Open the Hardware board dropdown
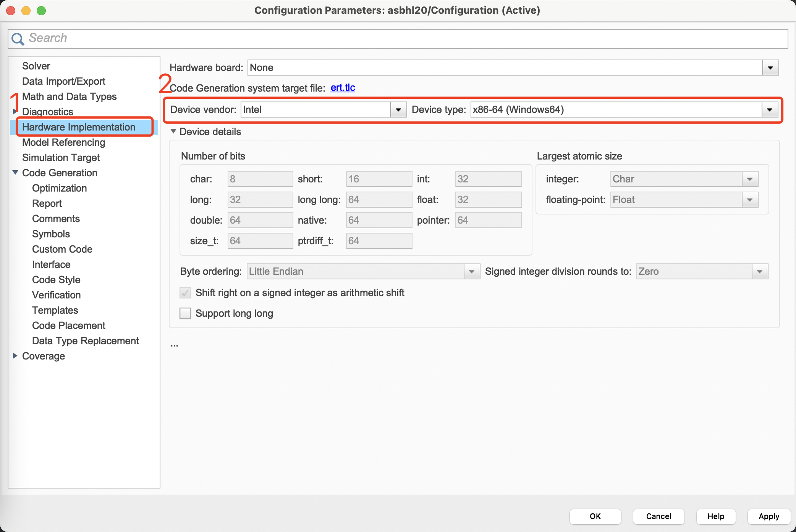This screenshot has width=796, height=532. [x=770, y=68]
